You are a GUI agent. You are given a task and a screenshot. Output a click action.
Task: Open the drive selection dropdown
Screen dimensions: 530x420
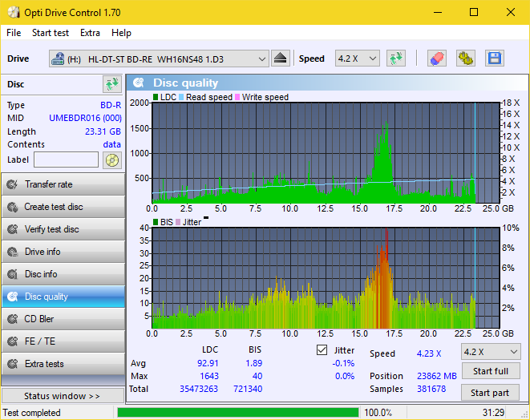point(262,59)
